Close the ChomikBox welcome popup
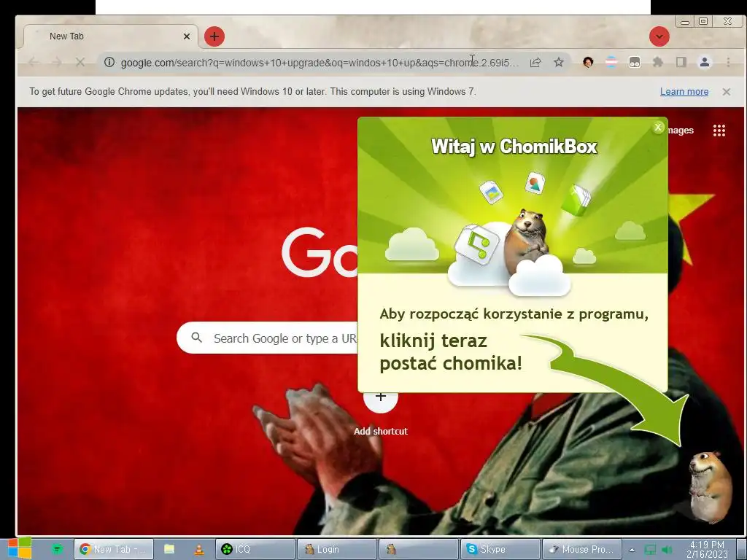Image resolution: width=747 pixels, height=560 pixels. coord(658,127)
